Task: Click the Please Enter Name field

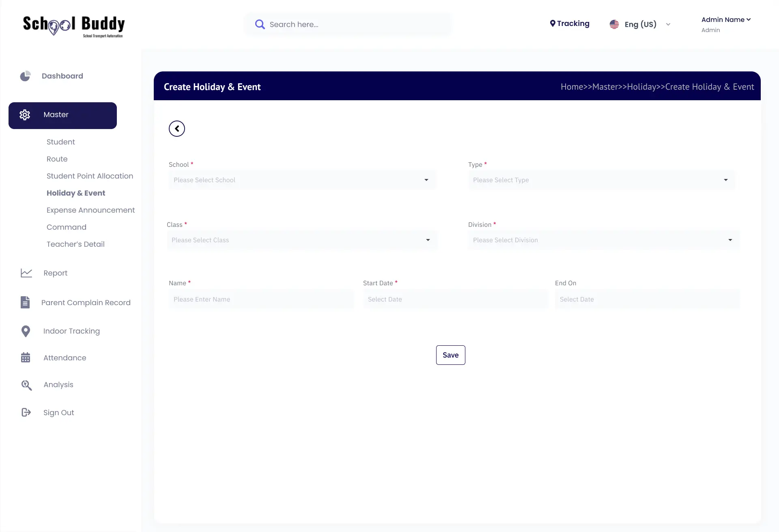Action: pyautogui.click(x=261, y=299)
